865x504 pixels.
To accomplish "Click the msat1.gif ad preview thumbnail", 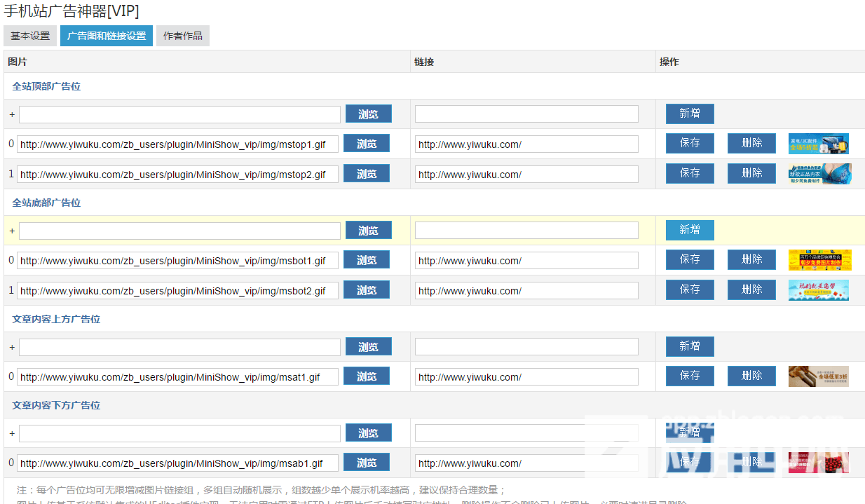I will point(818,376).
